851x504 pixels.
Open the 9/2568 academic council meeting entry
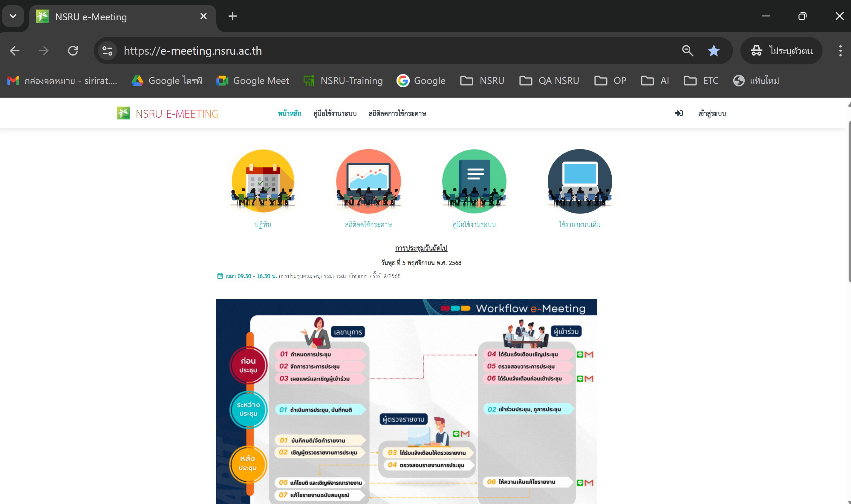click(x=339, y=276)
